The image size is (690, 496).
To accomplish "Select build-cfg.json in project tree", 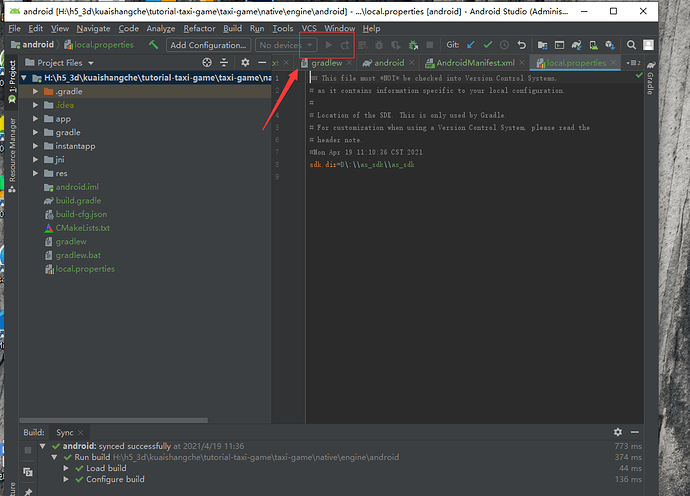I will [x=81, y=214].
